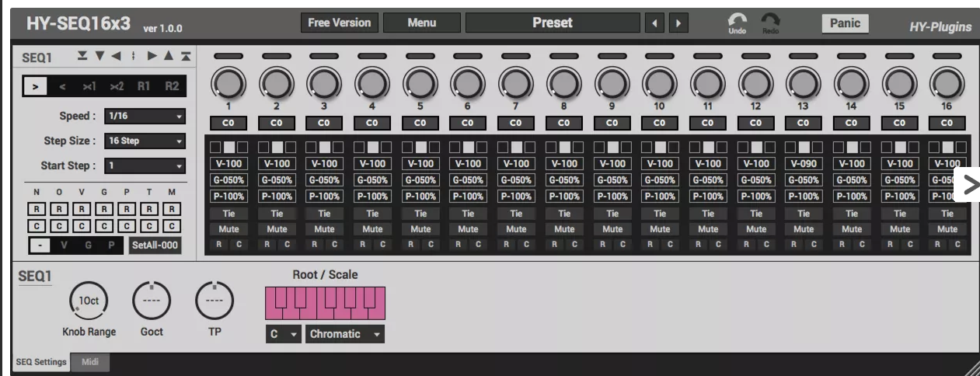Click the Goct dial
Image resolution: width=980 pixels, height=376 pixels.
151,301
